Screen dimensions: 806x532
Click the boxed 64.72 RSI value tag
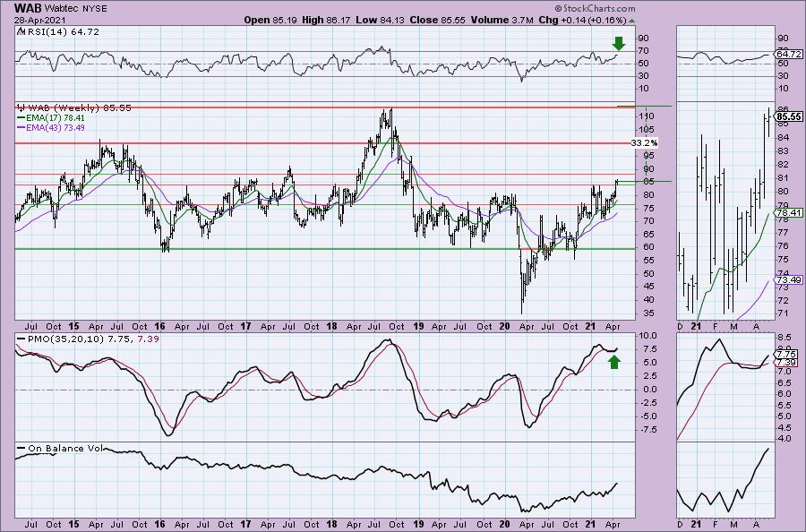pos(789,54)
